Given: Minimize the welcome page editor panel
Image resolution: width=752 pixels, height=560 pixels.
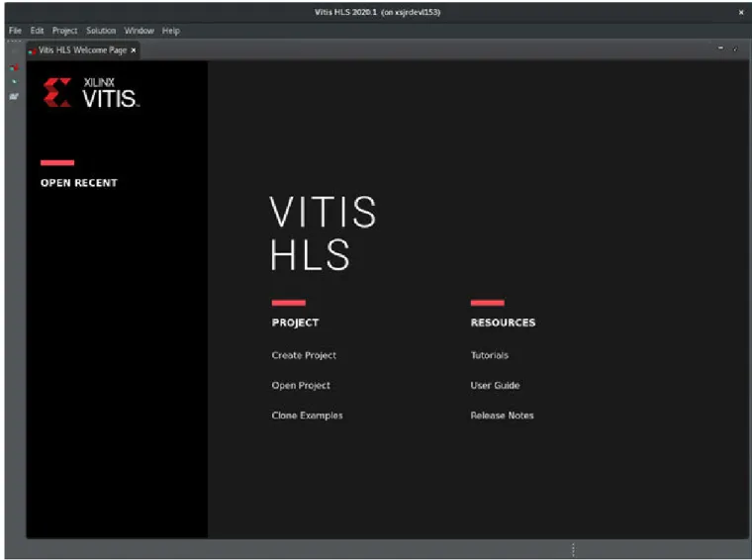Looking at the screenshot, I should [720, 48].
